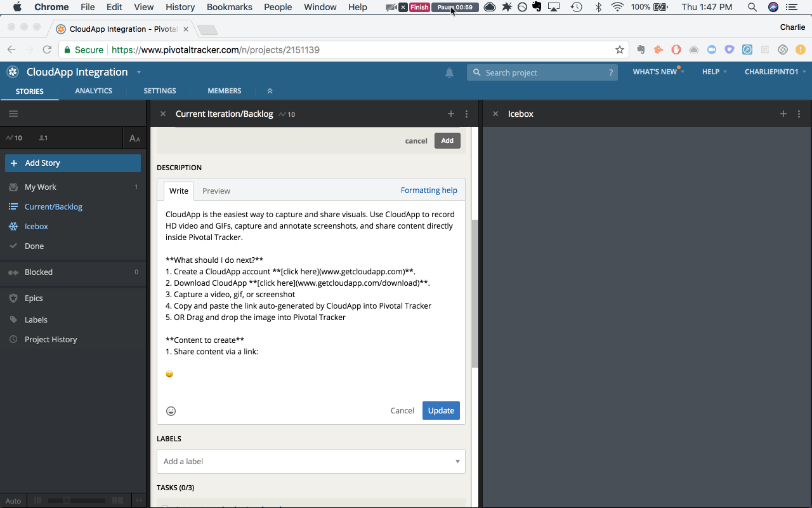
Task: Expand the WHAT'S NEW menu
Action: coord(658,72)
